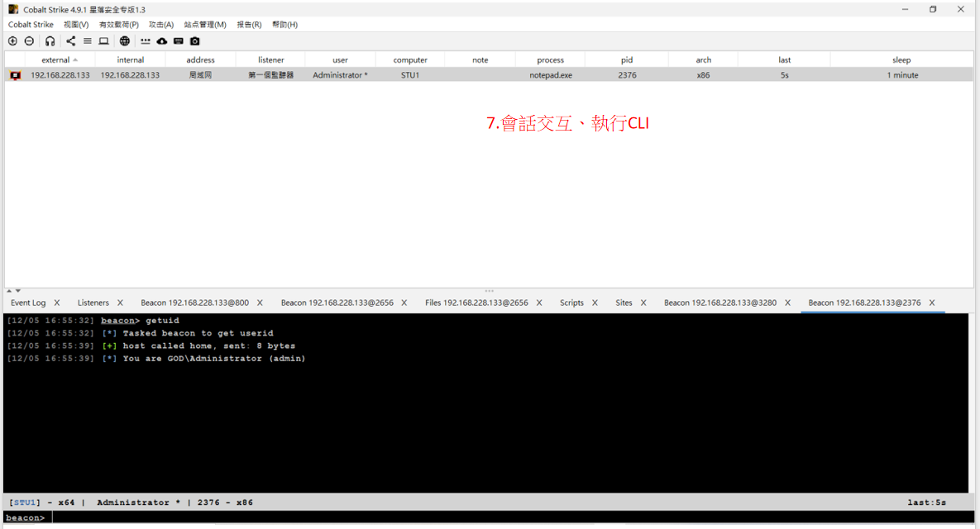Open the 视图(V) menu
Image resolution: width=980 pixels, height=529 pixels.
tap(76, 24)
